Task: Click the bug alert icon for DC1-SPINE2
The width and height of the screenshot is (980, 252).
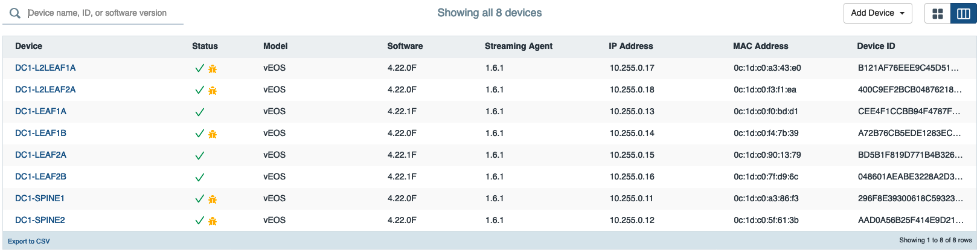Action: tap(213, 221)
